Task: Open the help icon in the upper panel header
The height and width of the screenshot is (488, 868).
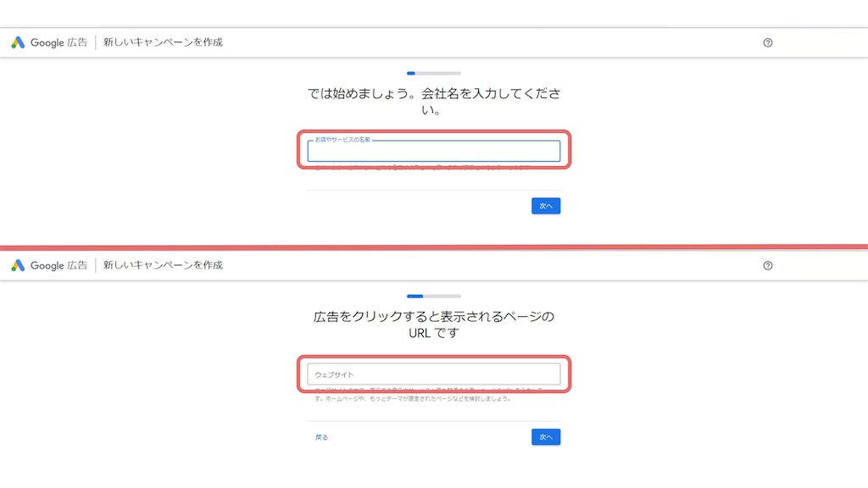Action: (x=768, y=42)
